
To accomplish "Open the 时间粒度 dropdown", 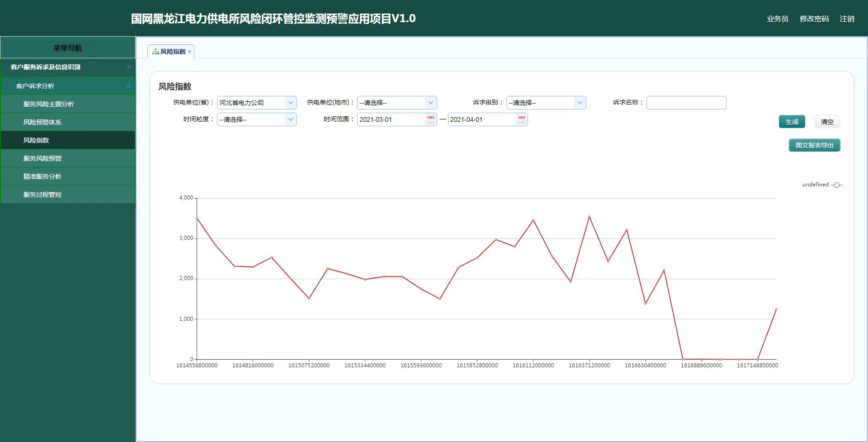I will 291,119.
